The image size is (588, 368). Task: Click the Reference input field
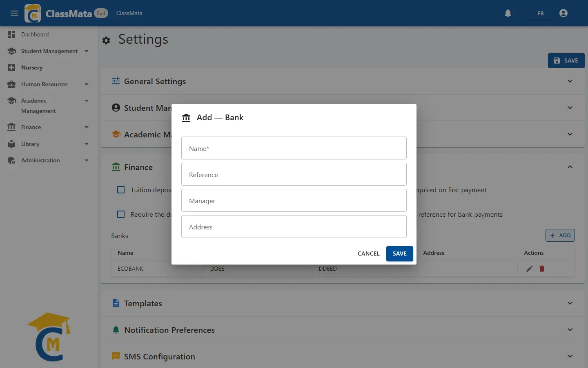pyautogui.click(x=294, y=174)
